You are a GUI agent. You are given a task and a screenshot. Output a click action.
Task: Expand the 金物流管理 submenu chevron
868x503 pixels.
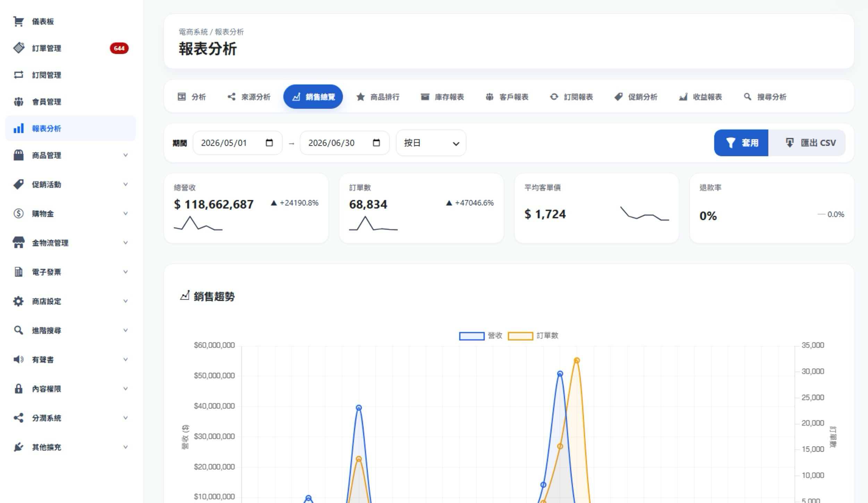(x=126, y=242)
